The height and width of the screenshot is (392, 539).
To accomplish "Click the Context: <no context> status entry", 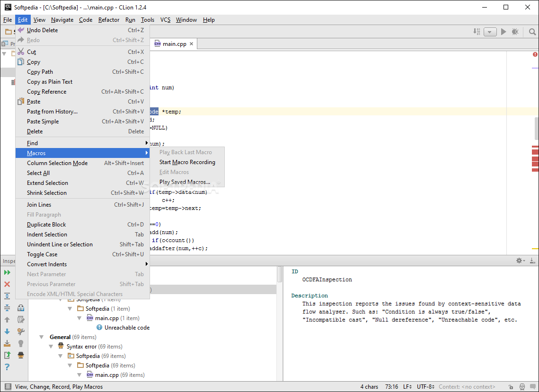I will pyautogui.click(x=467, y=387).
